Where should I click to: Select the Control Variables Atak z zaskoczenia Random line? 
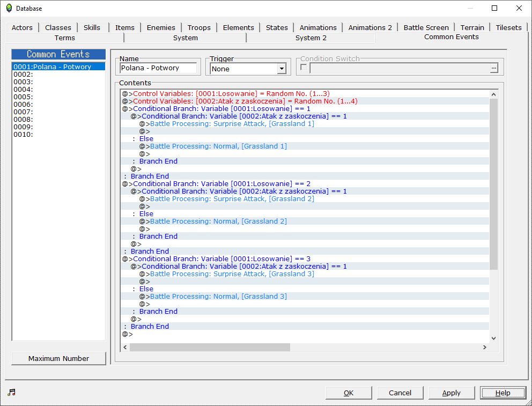[305, 101]
